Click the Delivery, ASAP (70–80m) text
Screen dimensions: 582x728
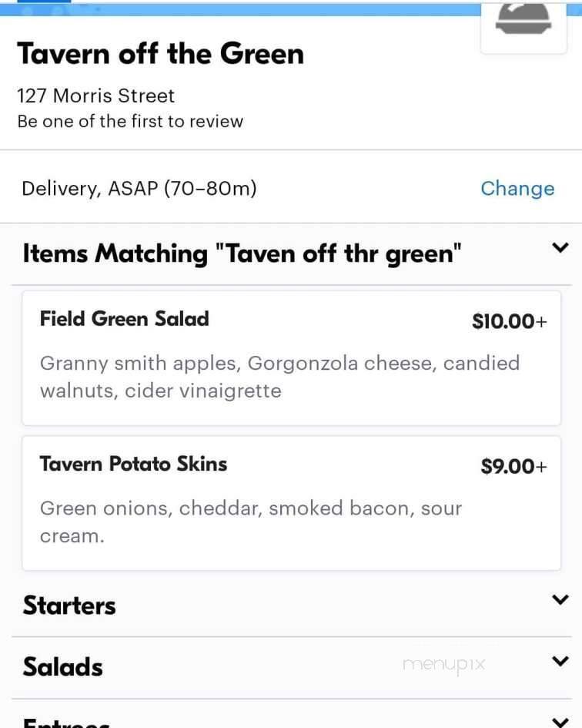(x=139, y=189)
